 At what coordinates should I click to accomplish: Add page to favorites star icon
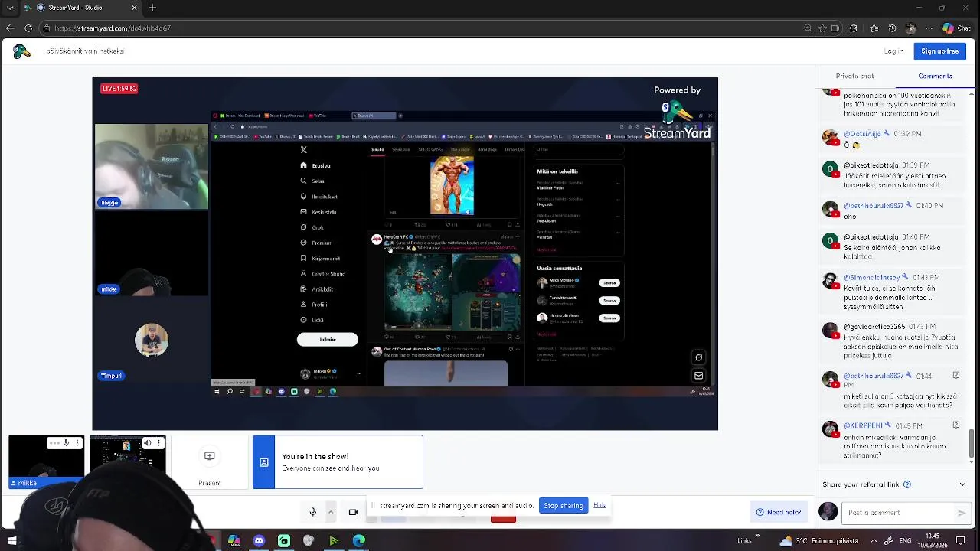(x=822, y=28)
